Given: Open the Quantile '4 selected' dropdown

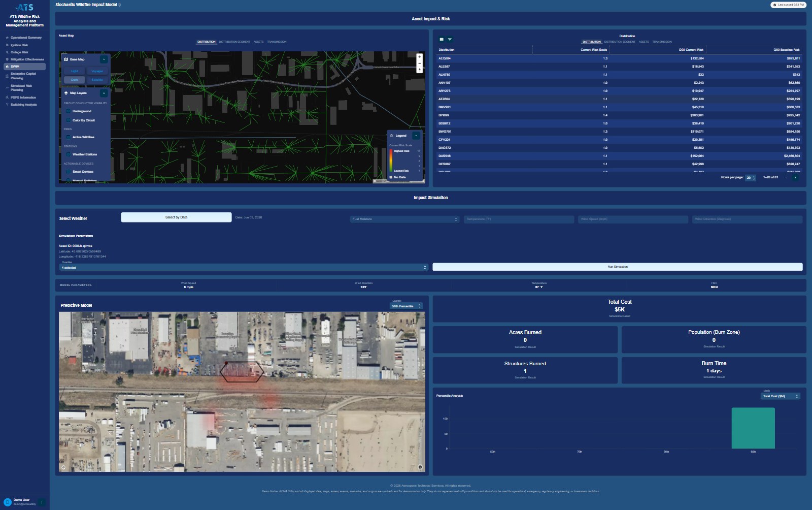Looking at the screenshot, I should pos(244,267).
